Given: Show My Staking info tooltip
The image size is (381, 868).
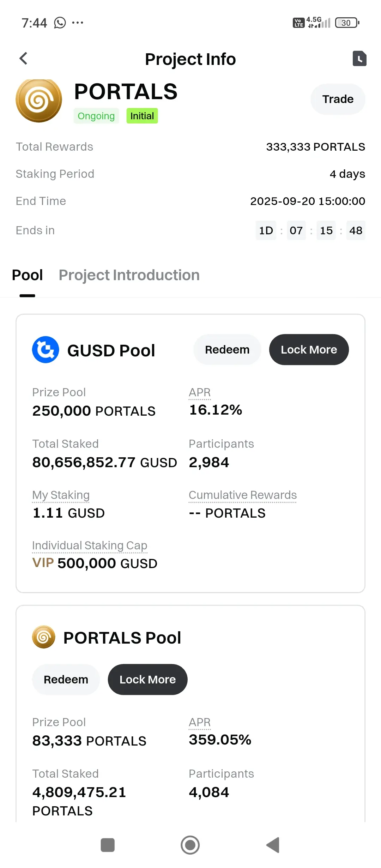Looking at the screenshot, I should (x=61, y=495).
